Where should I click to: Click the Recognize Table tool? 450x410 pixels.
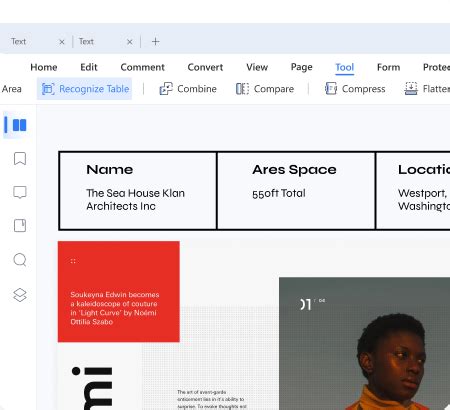[85, 89]
